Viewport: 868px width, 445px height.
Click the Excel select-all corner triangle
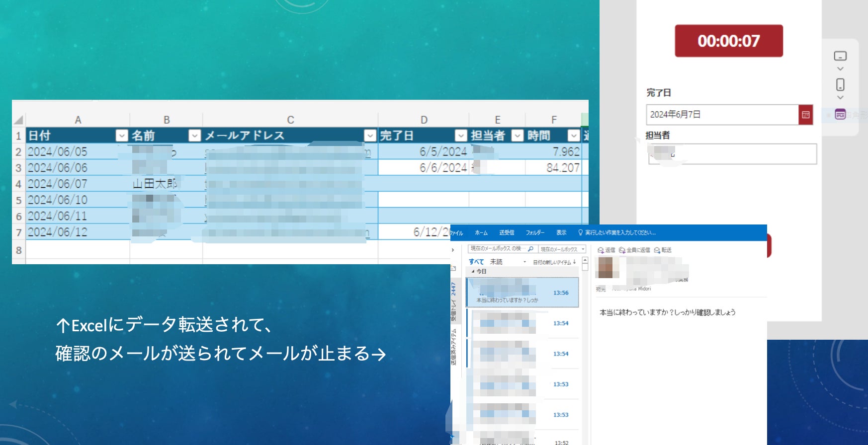(x=18, y=120)
